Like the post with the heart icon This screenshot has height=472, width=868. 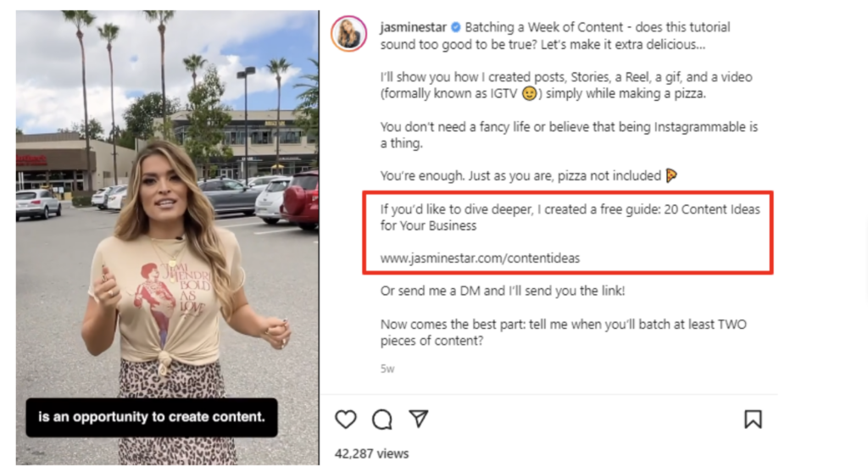pyautogui.click(x=346, y=419)
